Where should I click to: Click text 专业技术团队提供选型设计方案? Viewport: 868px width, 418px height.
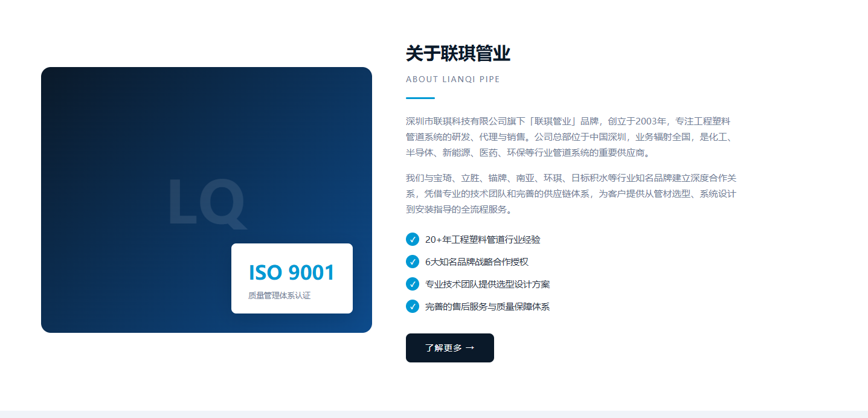click(487, 285)
